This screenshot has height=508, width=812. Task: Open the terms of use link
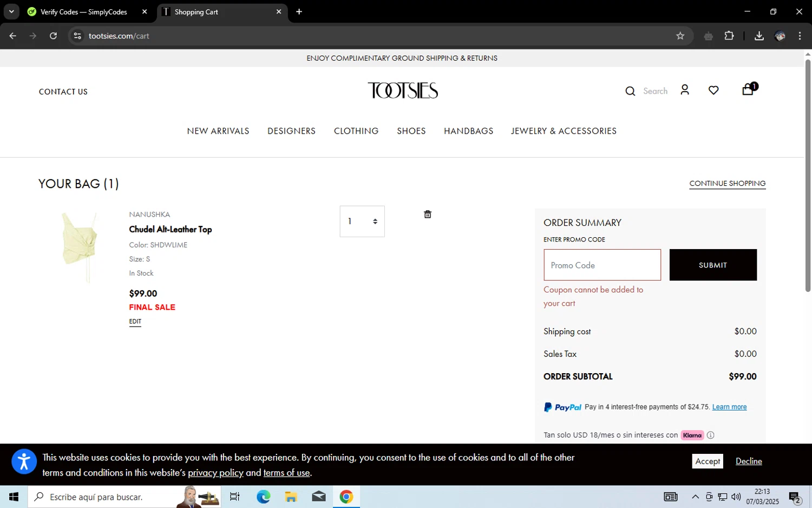tap(287, 473)
